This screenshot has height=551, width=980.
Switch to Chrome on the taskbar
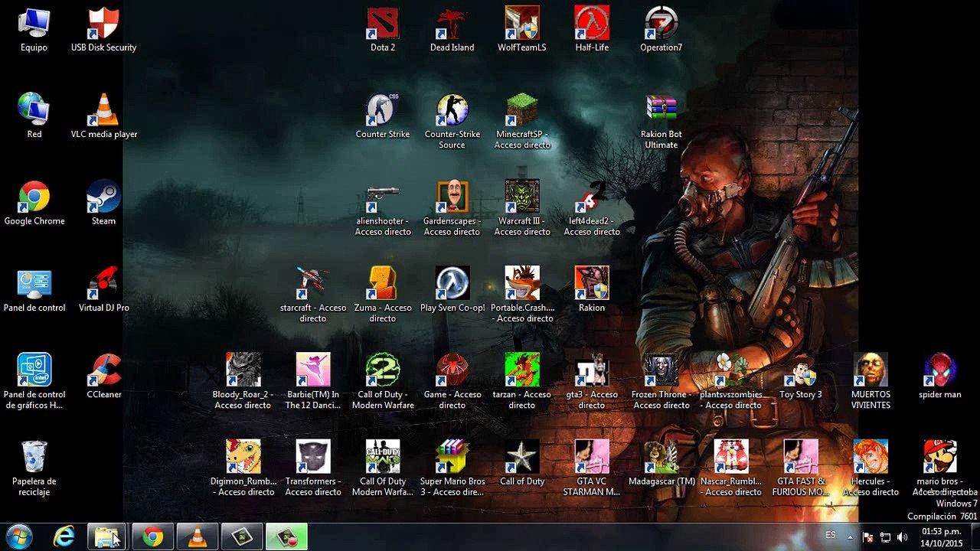point(153,537)
